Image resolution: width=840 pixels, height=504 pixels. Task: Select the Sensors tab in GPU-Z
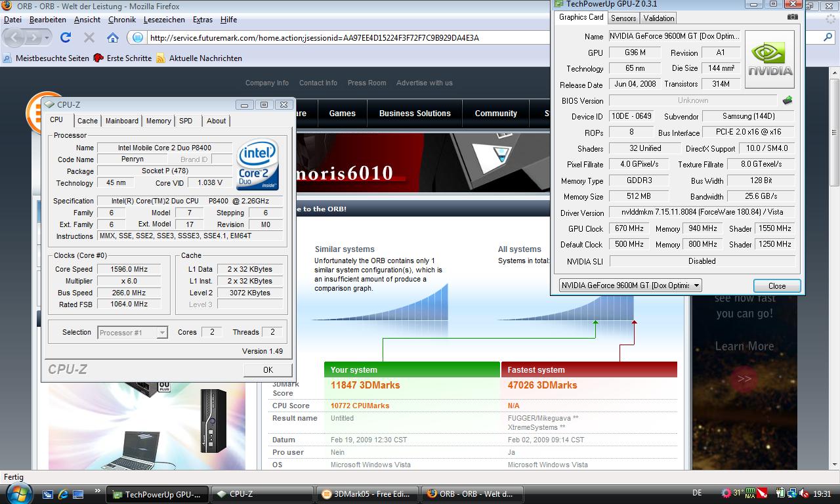pyautogui.click(x=623, y=18)
